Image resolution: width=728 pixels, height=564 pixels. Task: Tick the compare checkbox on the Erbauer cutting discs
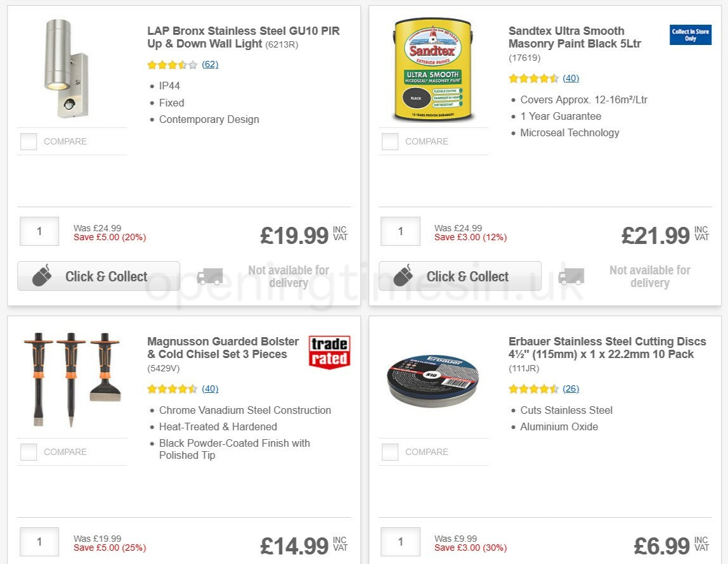(389, 452)
